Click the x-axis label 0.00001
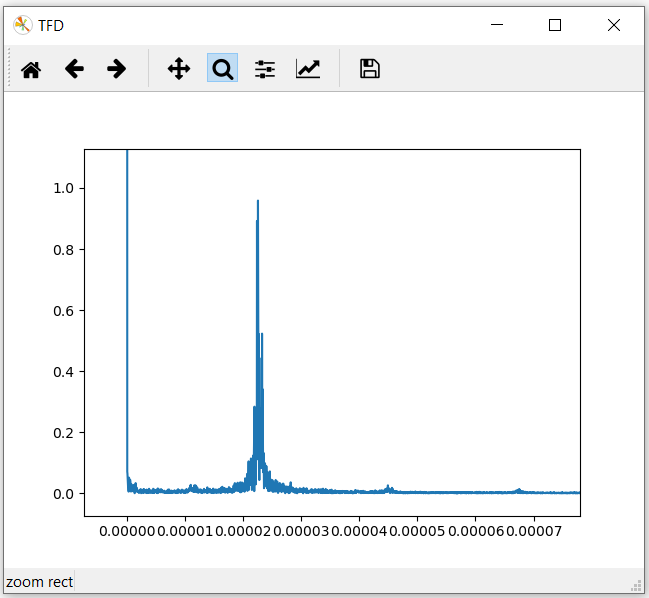Viewport: 649px width, 598px height. tap(185, 531)
